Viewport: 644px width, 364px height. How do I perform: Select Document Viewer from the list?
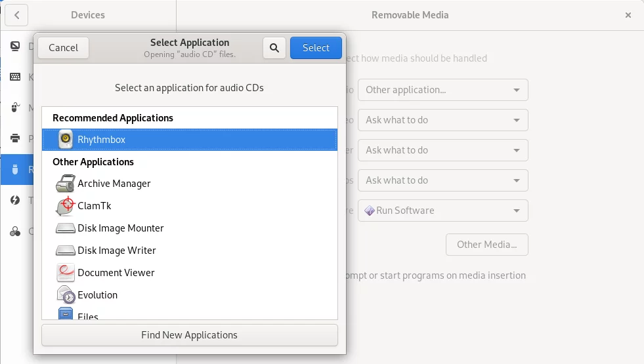[189, 272]
